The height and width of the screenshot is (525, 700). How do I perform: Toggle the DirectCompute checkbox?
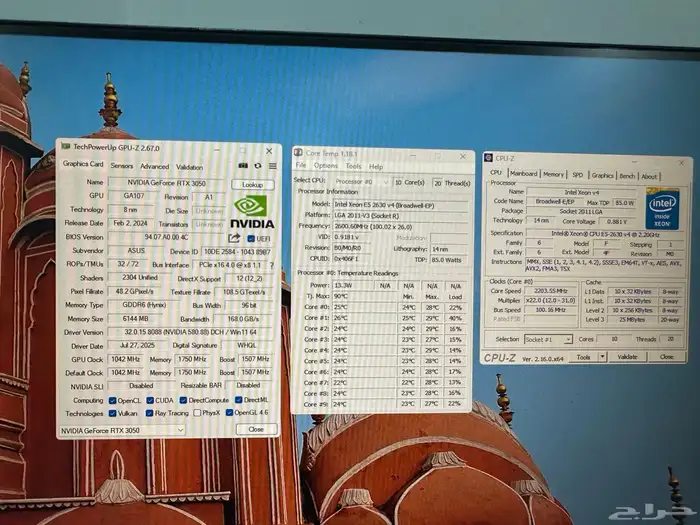pyautogui.click(x=183, y=400)
